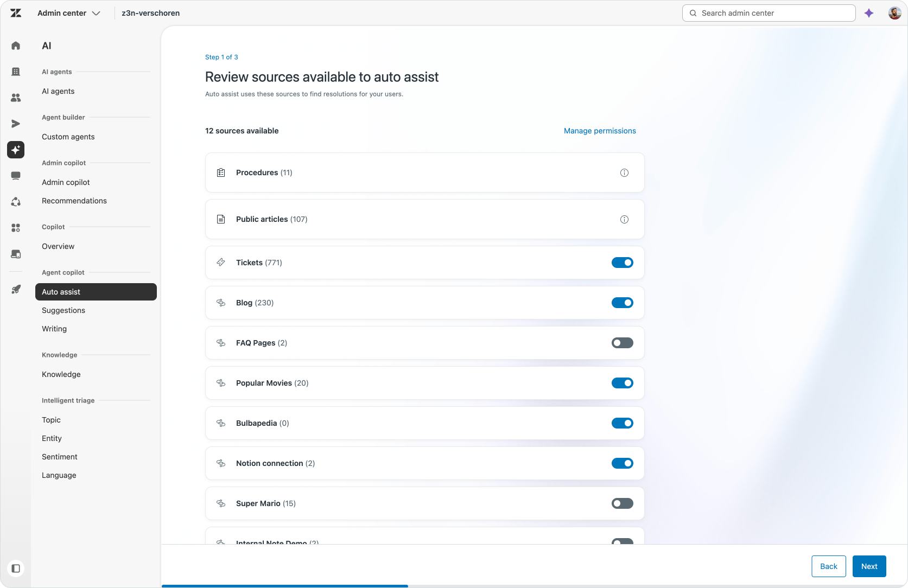
Task: Collapse the sidebar panel icon
Action: point(16,568)
